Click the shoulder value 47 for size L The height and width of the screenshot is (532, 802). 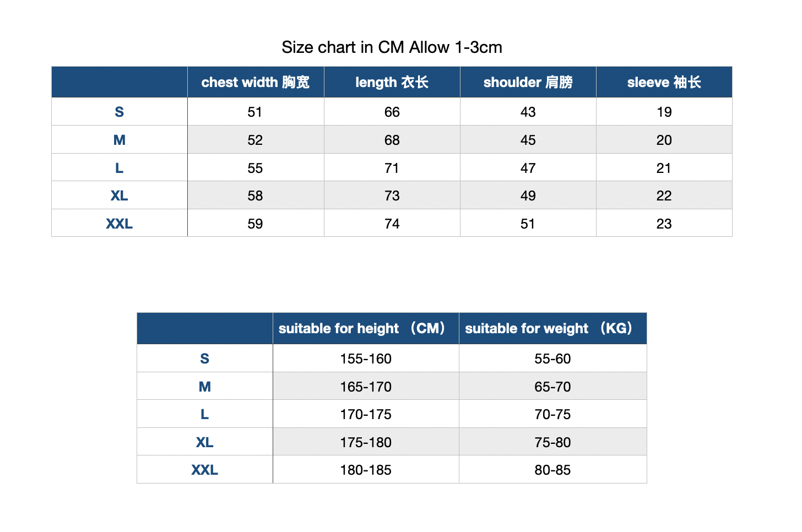click(x=528, y=167)
